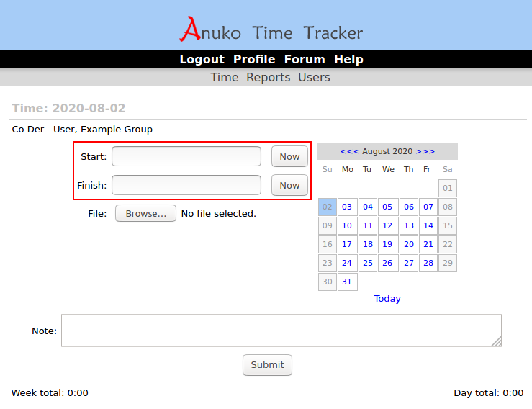
Task: Open the Profile page
Action: tap(254, 59)
